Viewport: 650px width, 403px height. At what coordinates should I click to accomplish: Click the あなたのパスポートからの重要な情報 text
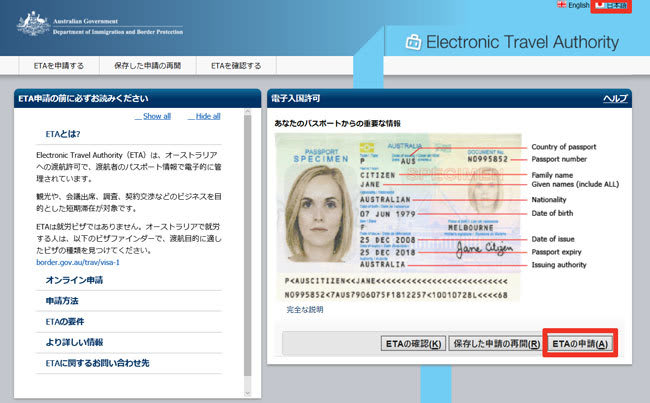tap(337, 124)
